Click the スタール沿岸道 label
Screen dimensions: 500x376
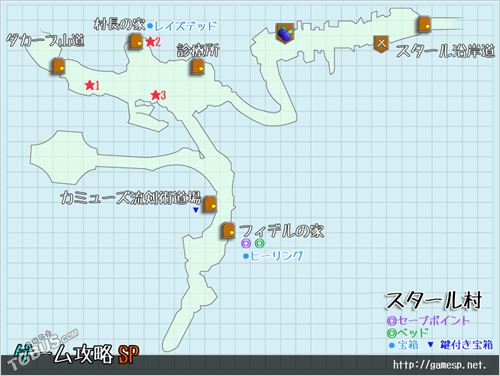click(x=445, y=51)
